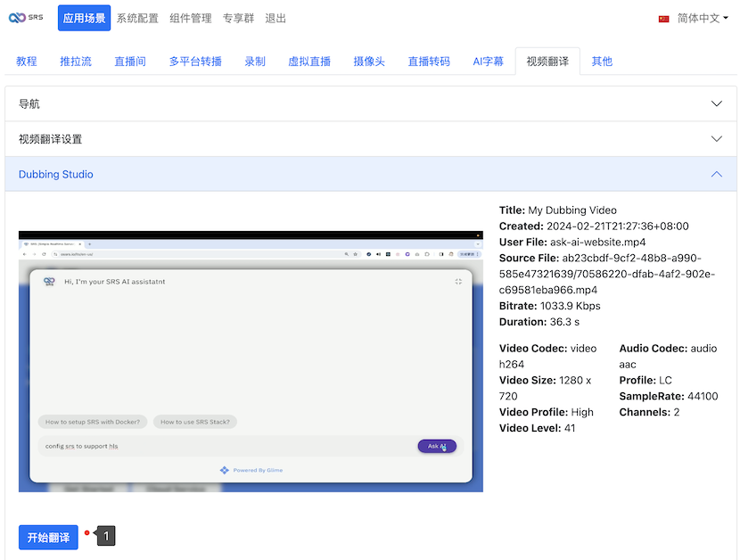Switch to the 教程 tab
Viewport: 740px width, 560px height.
[27, 62]
